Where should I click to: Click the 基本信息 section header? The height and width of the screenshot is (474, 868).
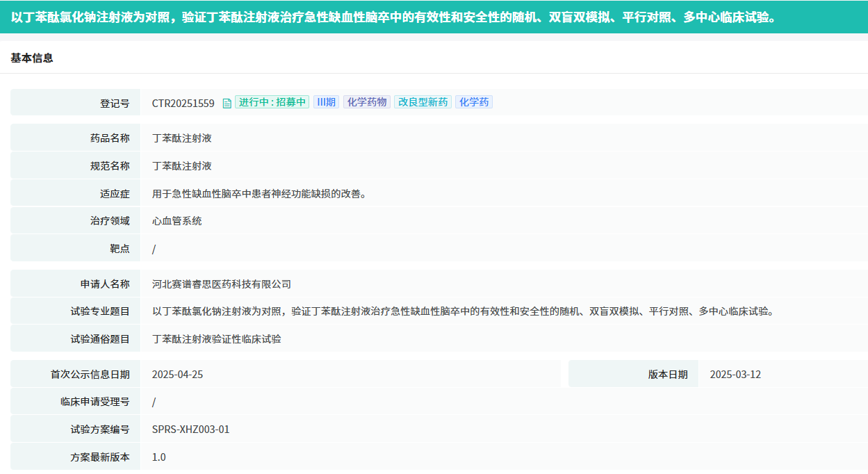pos(32,58)
